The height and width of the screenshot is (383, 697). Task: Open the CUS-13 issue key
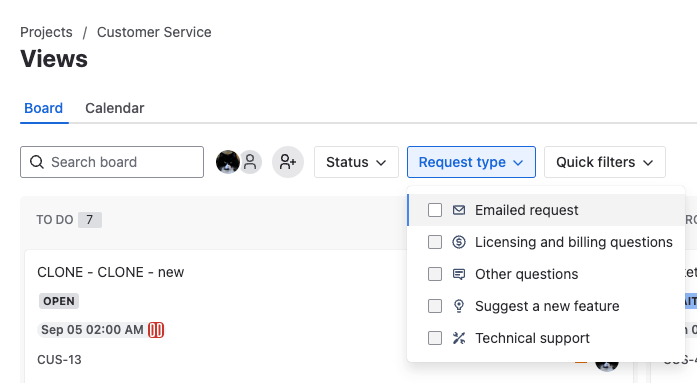coord(59,359)
